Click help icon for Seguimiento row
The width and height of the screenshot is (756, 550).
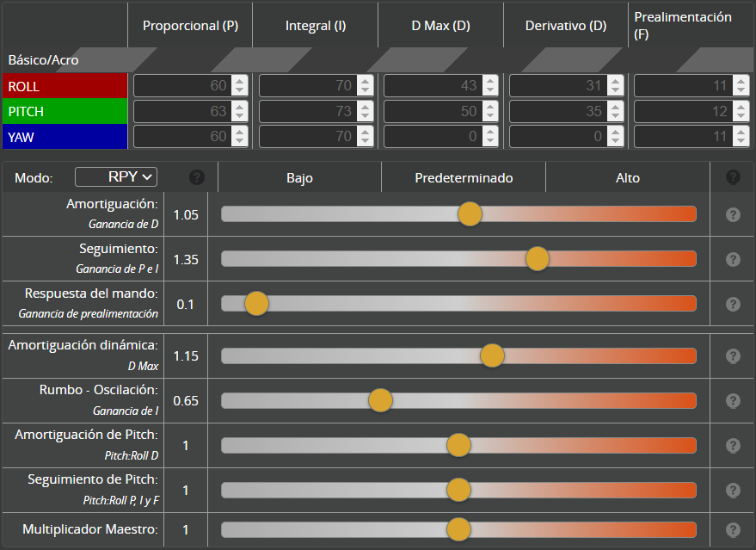[733, 259]
